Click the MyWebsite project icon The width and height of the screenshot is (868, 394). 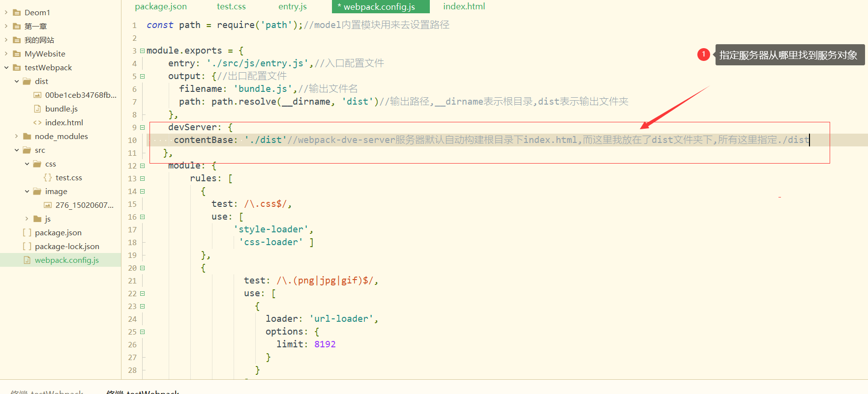pos(17,54)
